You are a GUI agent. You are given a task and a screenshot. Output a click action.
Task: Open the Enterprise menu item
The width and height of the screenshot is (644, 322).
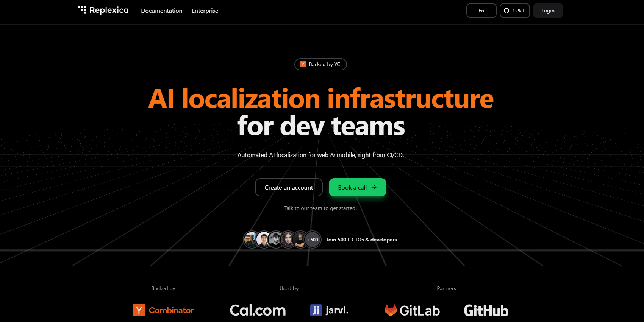tap(205, 11)
